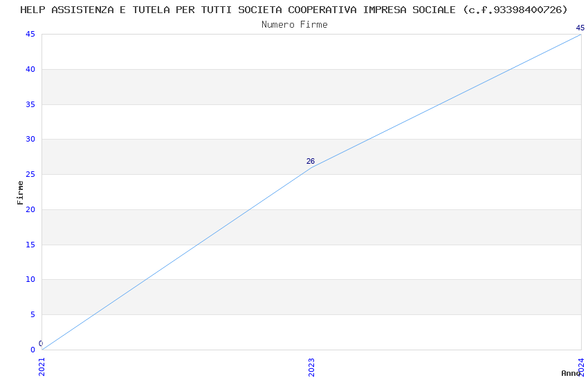Click the data label 0 at the line start
588x380 pixels.
coord(40,343)
